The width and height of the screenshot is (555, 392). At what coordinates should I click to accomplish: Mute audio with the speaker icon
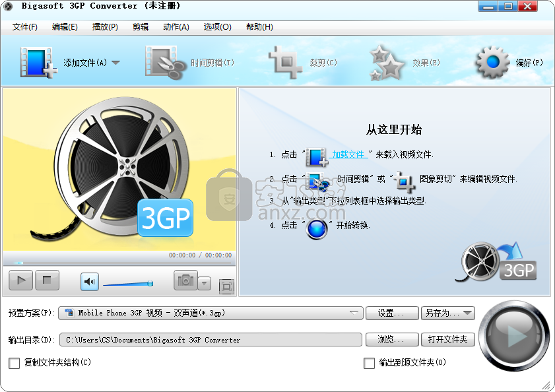[90, 282]
